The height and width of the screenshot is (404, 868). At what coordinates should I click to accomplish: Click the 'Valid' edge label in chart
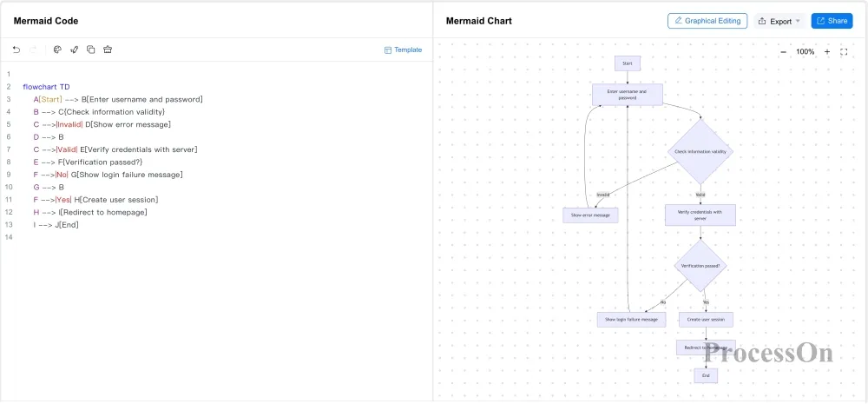[x=700, y=195]
